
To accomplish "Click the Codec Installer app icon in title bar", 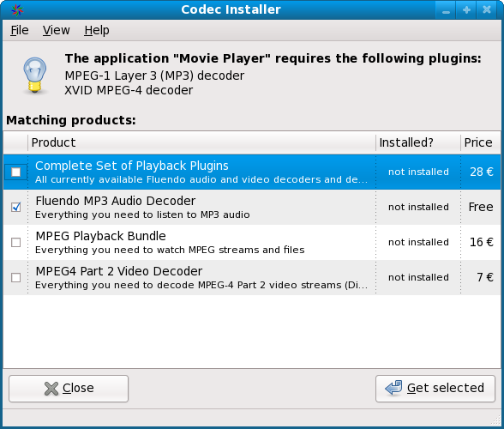I will pyautogui.click(x=17, y=10).
